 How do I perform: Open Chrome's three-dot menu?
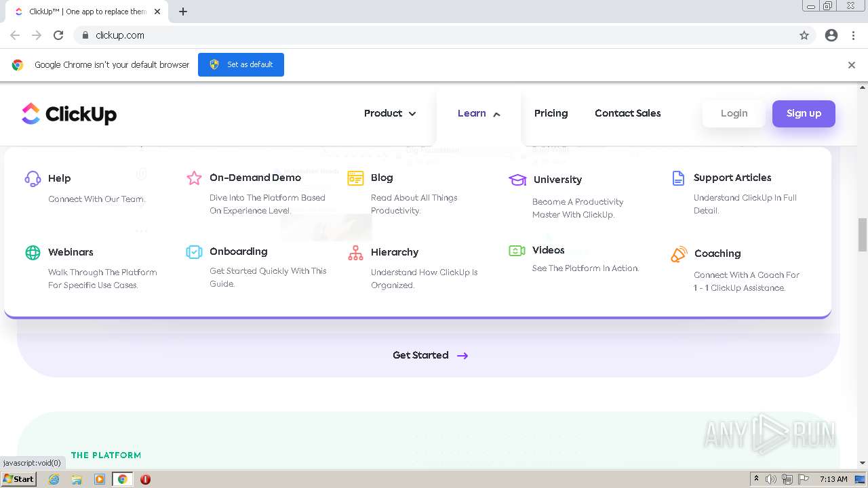[854, 35]
